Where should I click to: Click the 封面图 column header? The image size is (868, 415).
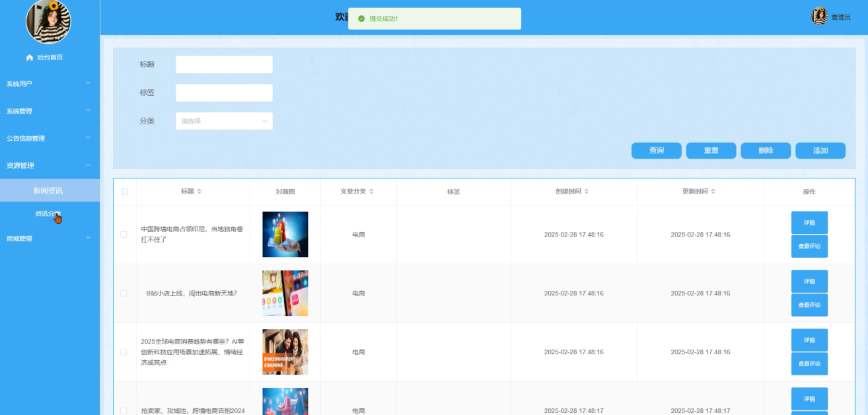pyautogui.click(x=285, y=192)
